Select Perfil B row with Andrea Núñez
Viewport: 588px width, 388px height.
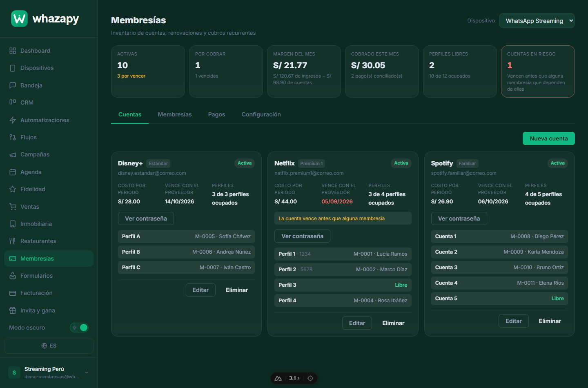(x=186, y=252)
